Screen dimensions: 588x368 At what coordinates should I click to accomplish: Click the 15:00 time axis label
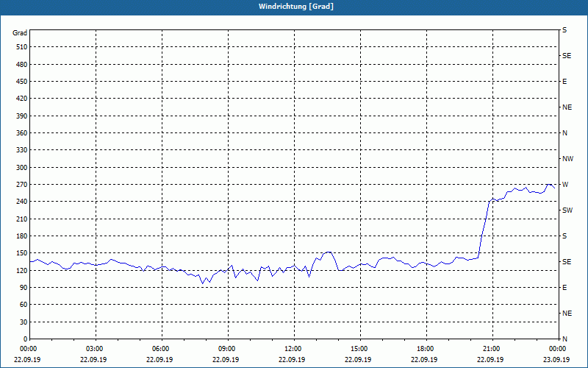pos(359,349)
